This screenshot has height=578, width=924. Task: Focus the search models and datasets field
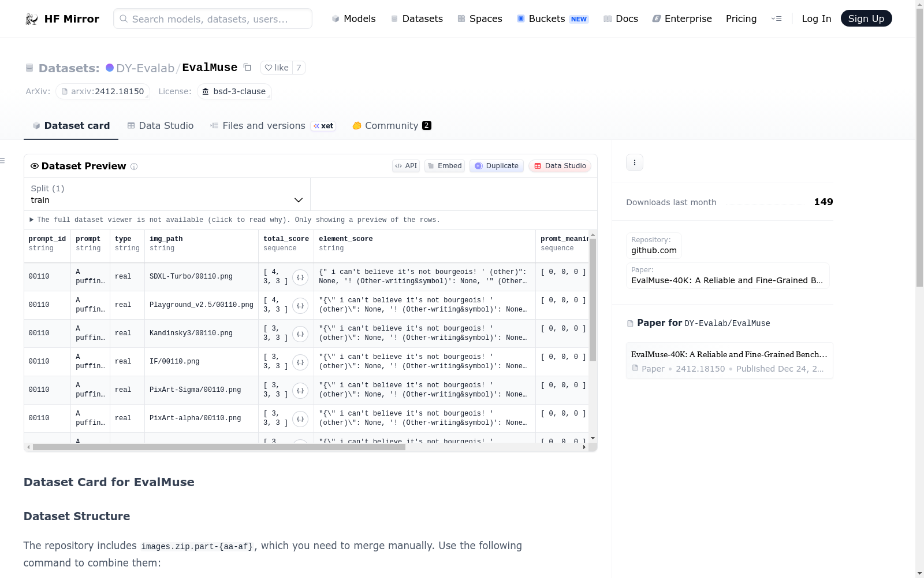pos(213,18)
